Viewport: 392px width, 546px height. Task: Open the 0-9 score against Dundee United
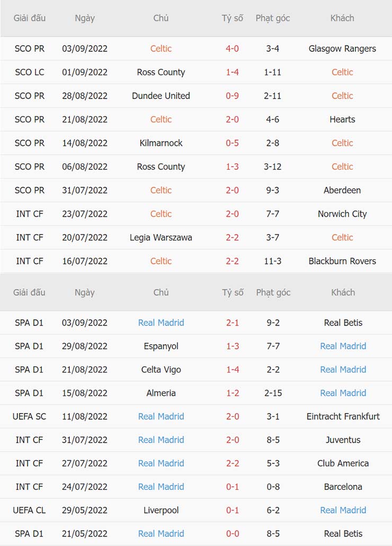tap(232, 96)
